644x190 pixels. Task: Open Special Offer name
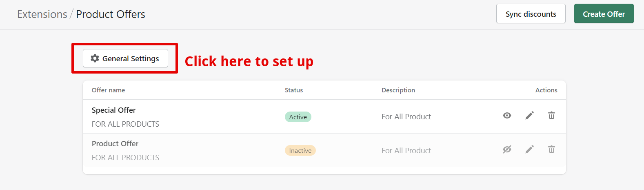coord(113,110)
